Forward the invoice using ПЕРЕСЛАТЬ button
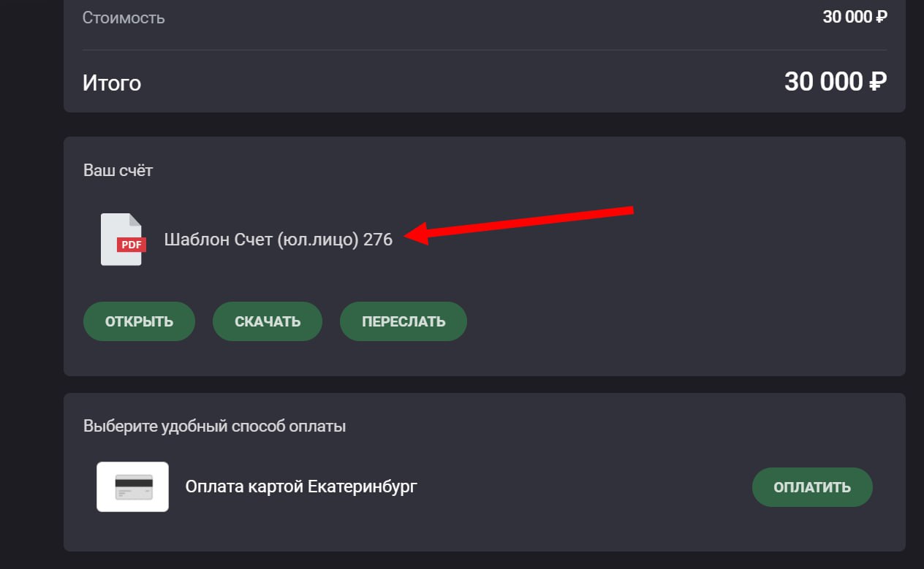924x569 pixels. [x=404, y=321]
